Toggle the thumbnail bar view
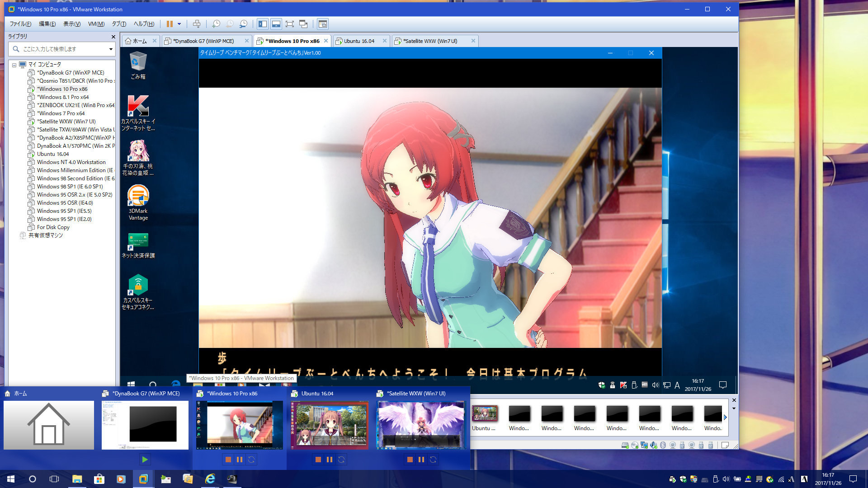 click(x=276, y=24)
